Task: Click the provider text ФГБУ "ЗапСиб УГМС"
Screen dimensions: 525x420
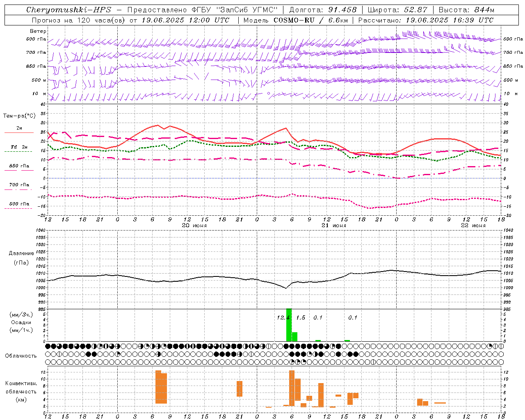Action: pyautogui.click(x=235, y=10)
